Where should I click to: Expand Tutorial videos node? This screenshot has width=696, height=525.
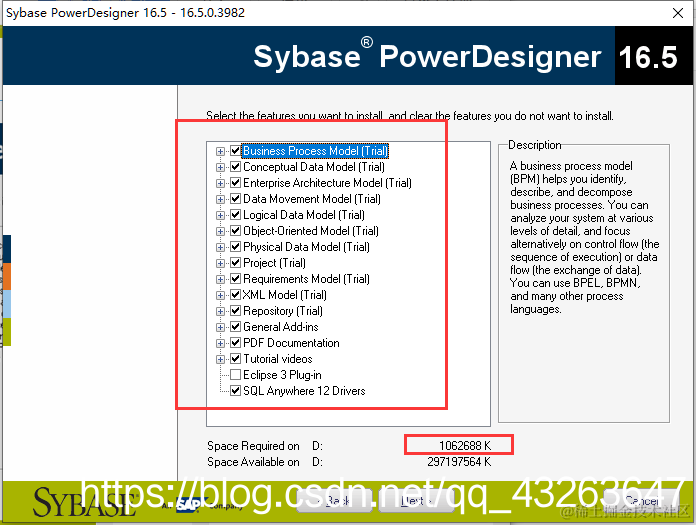(x=220, y=359)
